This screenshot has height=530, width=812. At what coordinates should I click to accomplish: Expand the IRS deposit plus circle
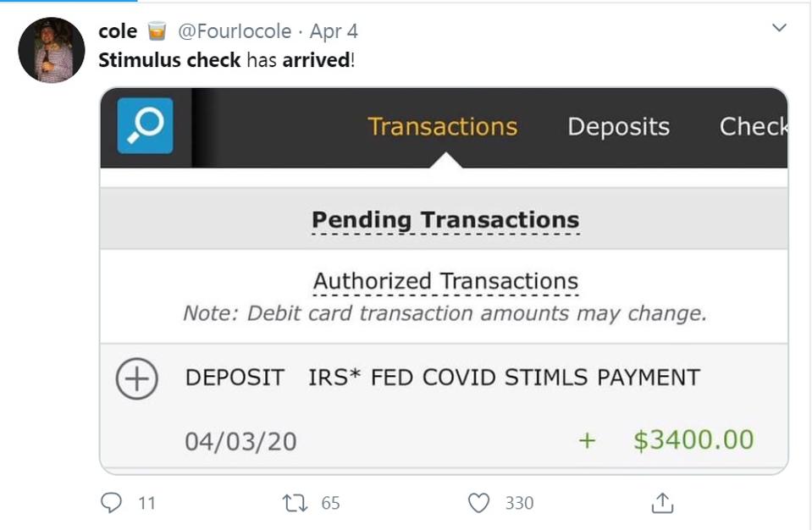click(x=136, y=378)
